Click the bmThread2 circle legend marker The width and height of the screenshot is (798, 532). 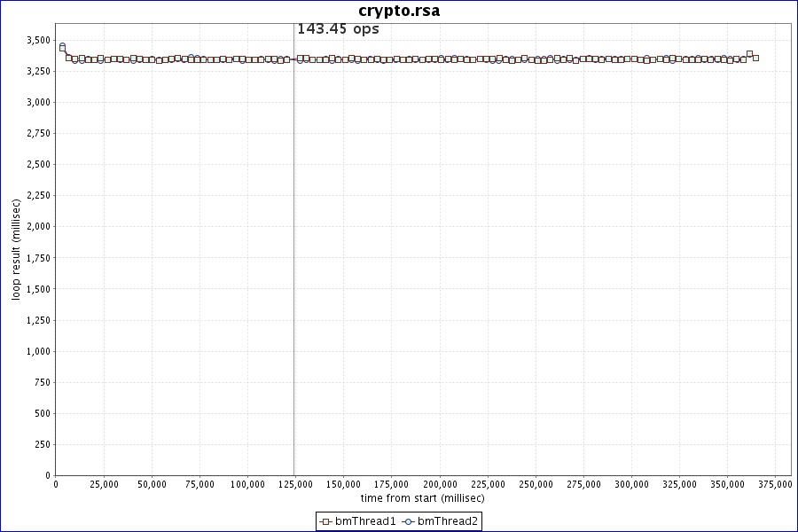[x=409, y=521]
